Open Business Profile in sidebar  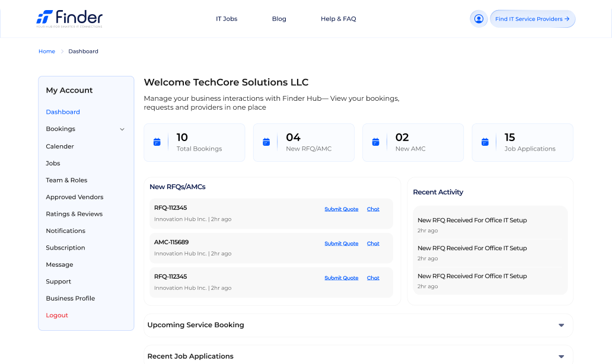[70, 298]
